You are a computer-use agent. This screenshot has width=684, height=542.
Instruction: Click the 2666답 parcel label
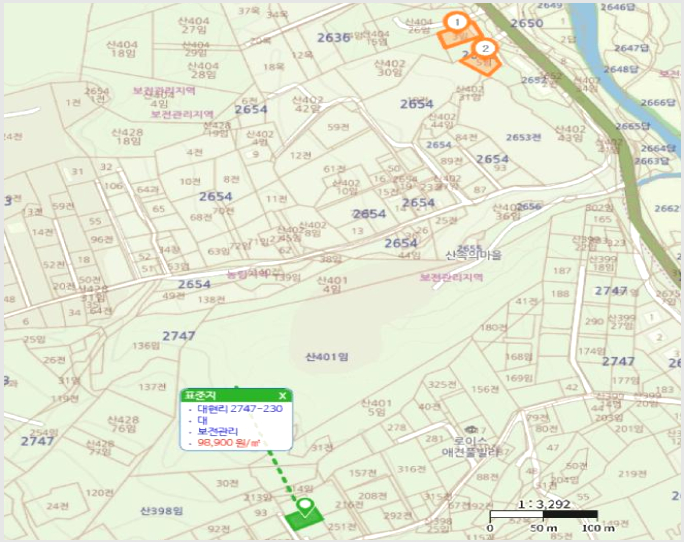[658, 103]
